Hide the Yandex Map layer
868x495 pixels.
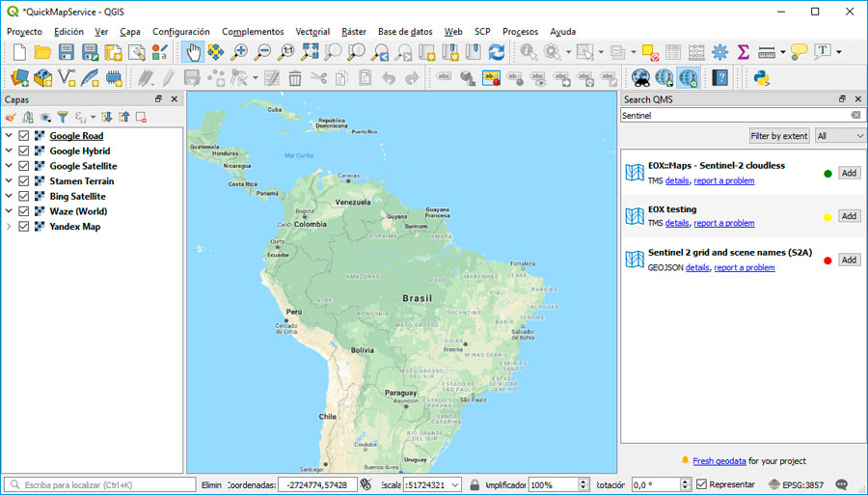coord(24,227)
